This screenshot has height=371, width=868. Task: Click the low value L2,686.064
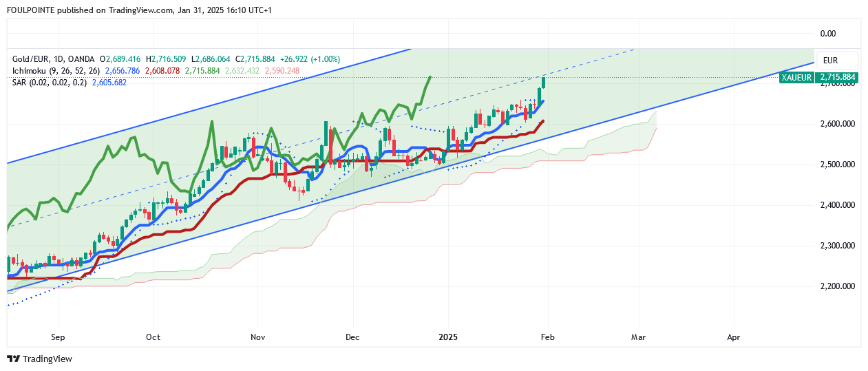[x=211, y=60]
